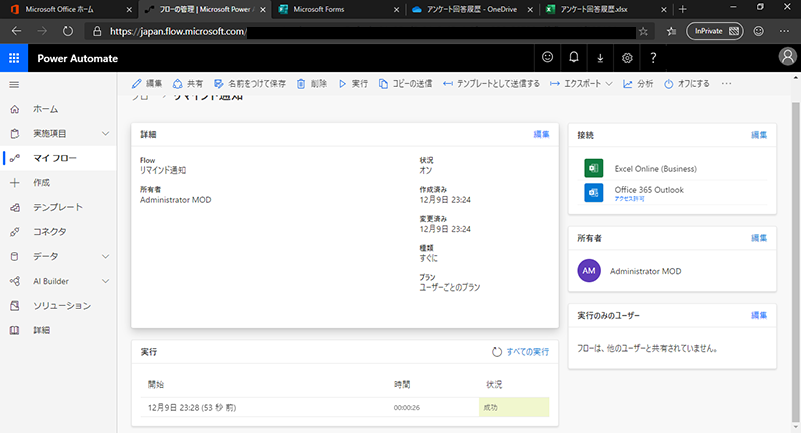Click the Office 365 Outlook connector icon
This screenshot has height=433, width=801.
pyautogui.click(x=594, y=193)
